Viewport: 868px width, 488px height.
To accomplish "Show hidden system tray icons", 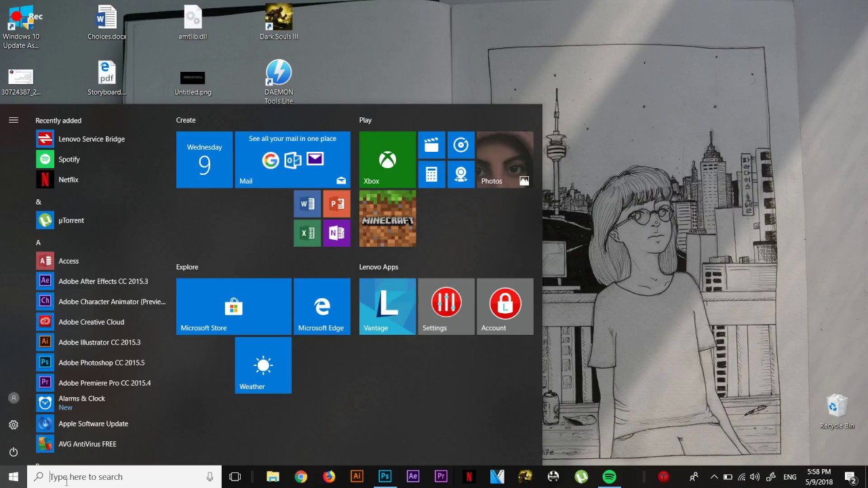I will coord(713,477).
